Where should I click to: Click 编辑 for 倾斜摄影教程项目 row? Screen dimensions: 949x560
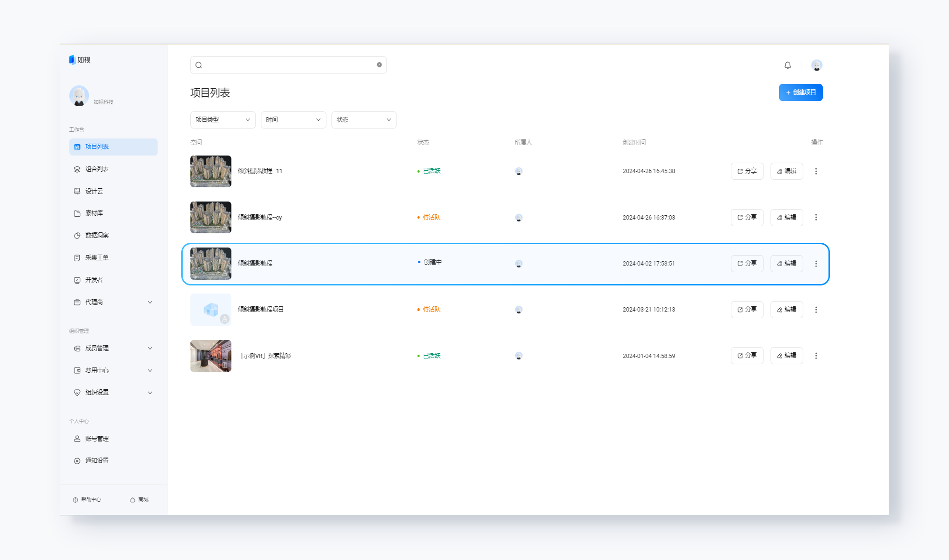click(787, 310)
